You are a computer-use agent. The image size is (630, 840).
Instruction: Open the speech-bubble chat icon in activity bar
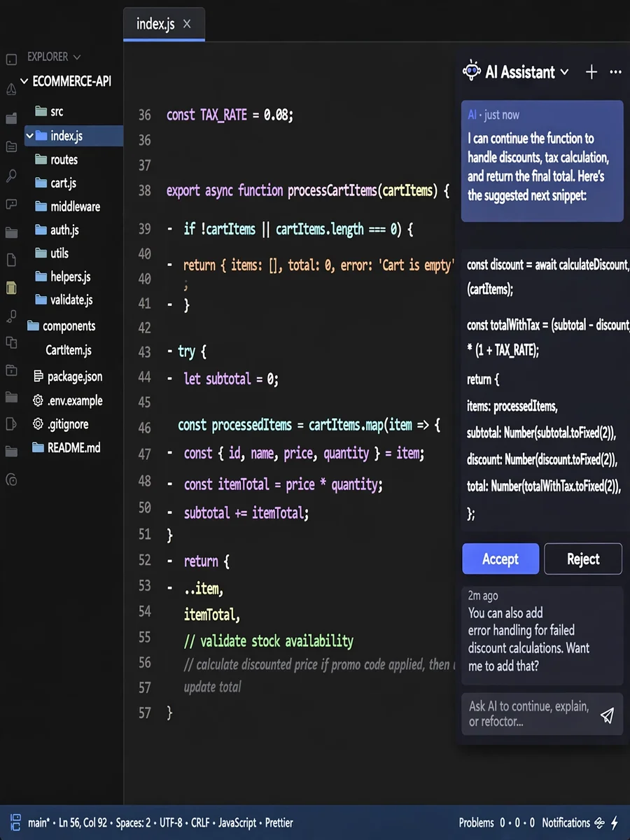(x=11, y=204)
